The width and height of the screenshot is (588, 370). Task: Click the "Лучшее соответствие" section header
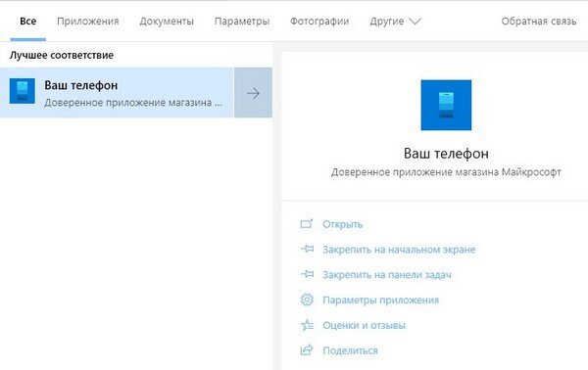(62, 56)
